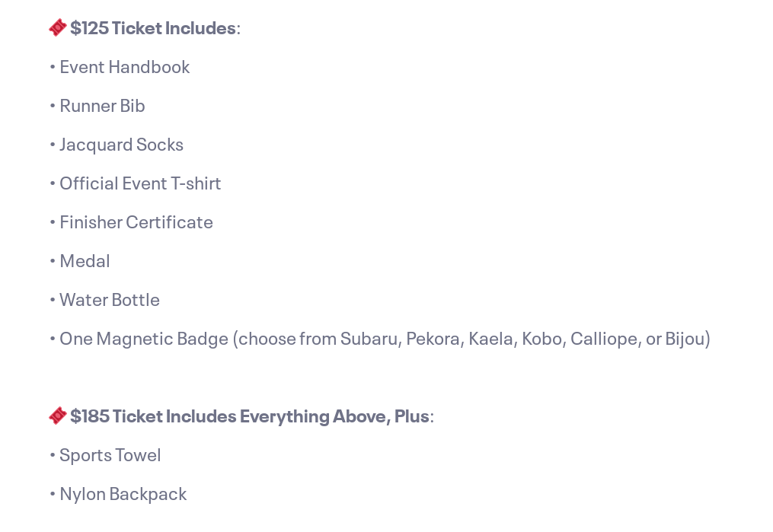
Task: Select the 'Event Handbook' list item
Action: click(x=124, y=67)
